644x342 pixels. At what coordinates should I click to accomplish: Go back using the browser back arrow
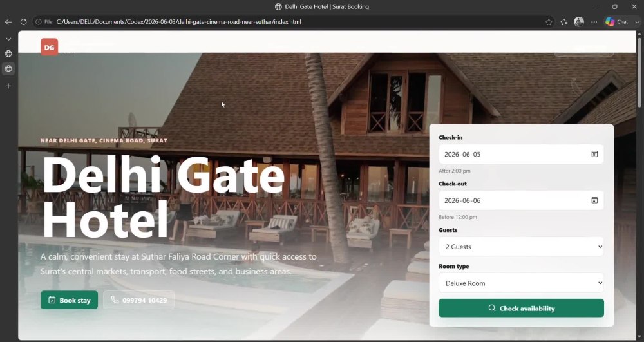pos(8,22)
